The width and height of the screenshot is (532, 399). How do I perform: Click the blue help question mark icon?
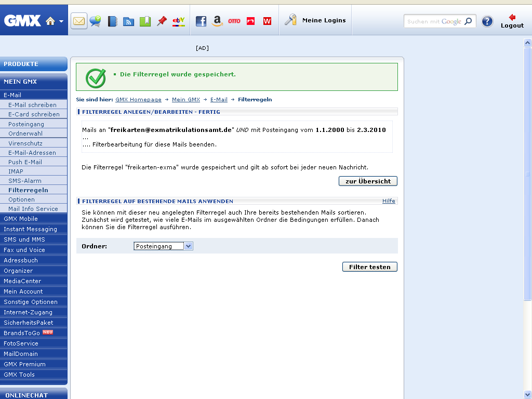(x=487, y=21)
